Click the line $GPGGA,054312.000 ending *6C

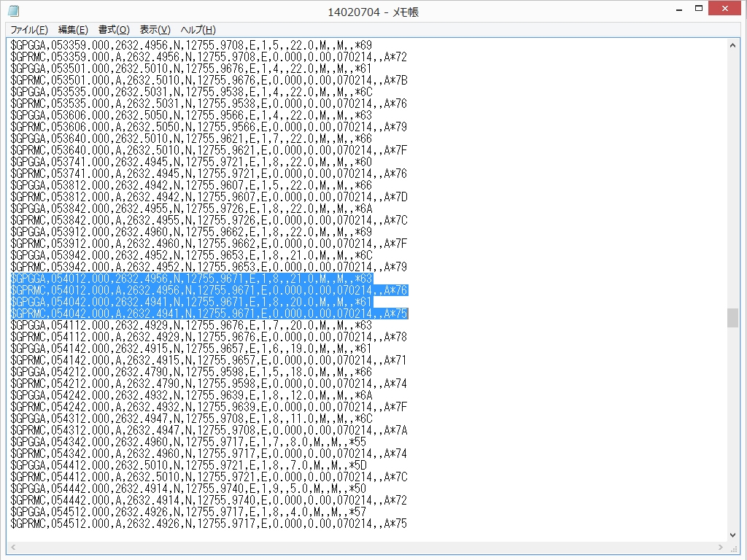tap(192, 419)
